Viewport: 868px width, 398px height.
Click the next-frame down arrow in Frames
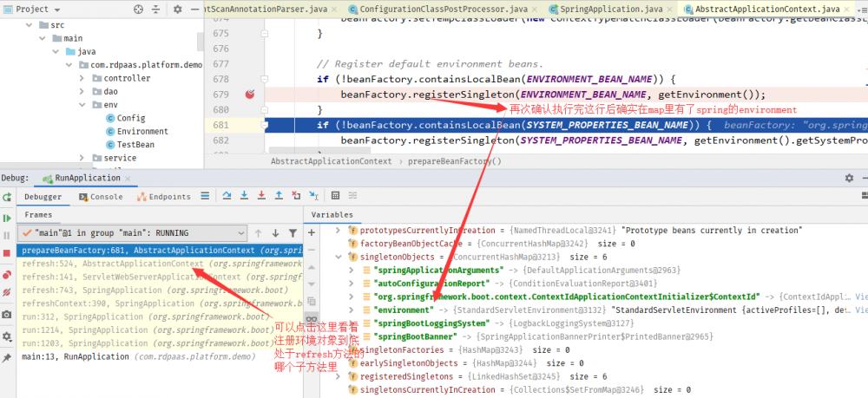tap(276, 233)
